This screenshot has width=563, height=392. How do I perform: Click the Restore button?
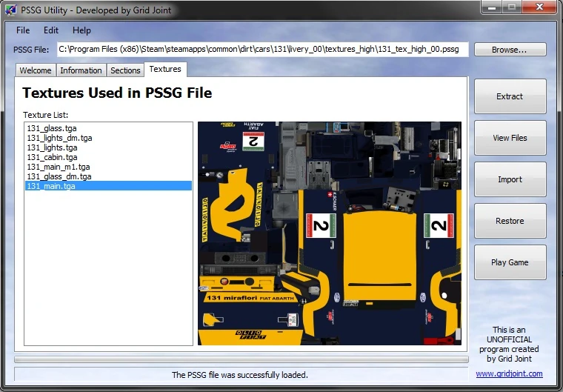(x=510, y=221)
